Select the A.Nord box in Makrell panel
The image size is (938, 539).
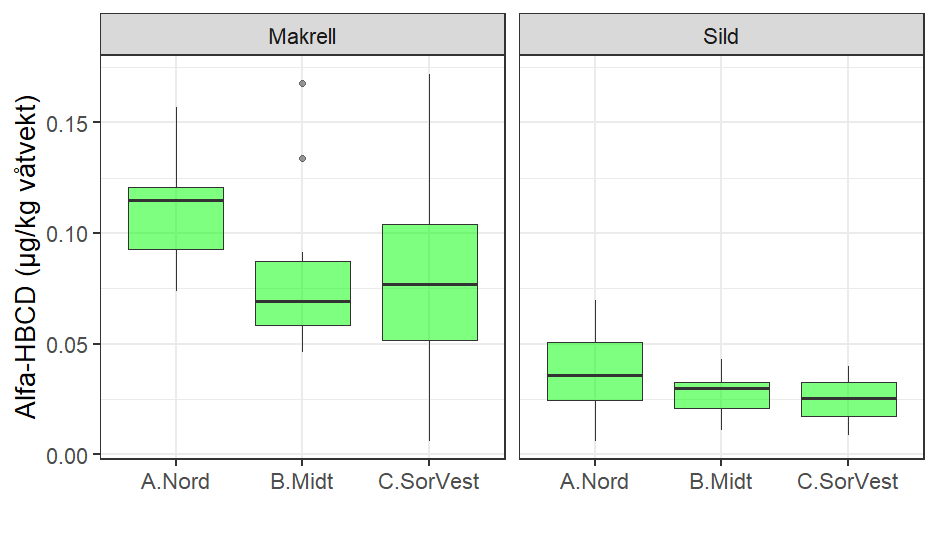(x=176, y=218)
